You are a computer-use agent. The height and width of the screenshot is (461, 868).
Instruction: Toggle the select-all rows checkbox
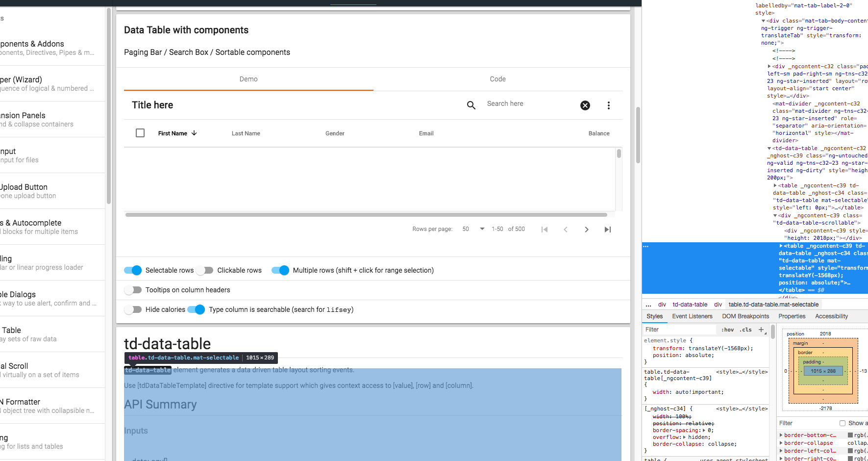click(x=140, y=133)
